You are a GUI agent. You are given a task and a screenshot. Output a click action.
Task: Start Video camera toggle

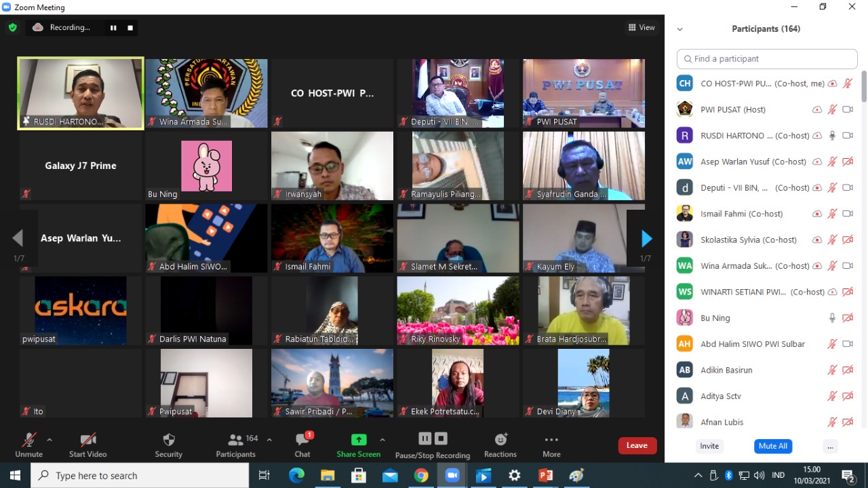87,440
